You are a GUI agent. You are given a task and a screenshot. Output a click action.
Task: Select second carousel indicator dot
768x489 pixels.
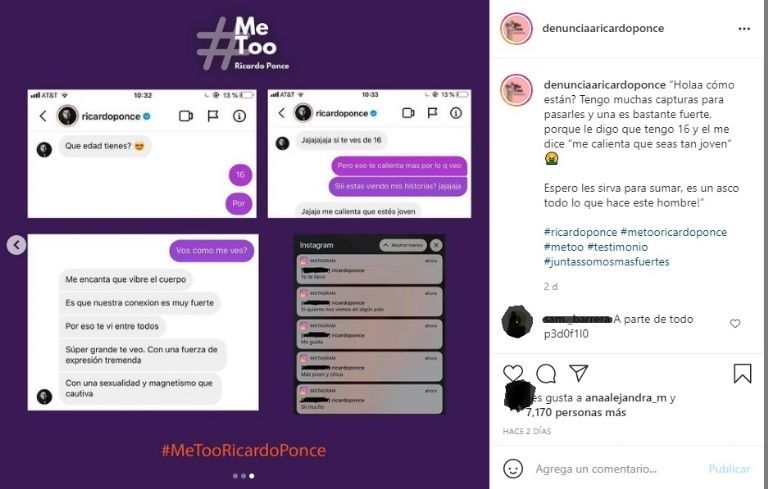click(243, 476)
